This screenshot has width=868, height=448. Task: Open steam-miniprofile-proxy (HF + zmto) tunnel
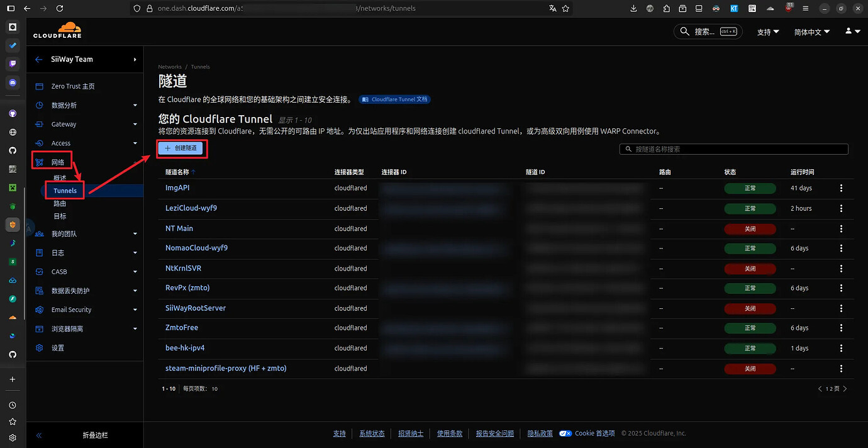(x=226, y=368)
